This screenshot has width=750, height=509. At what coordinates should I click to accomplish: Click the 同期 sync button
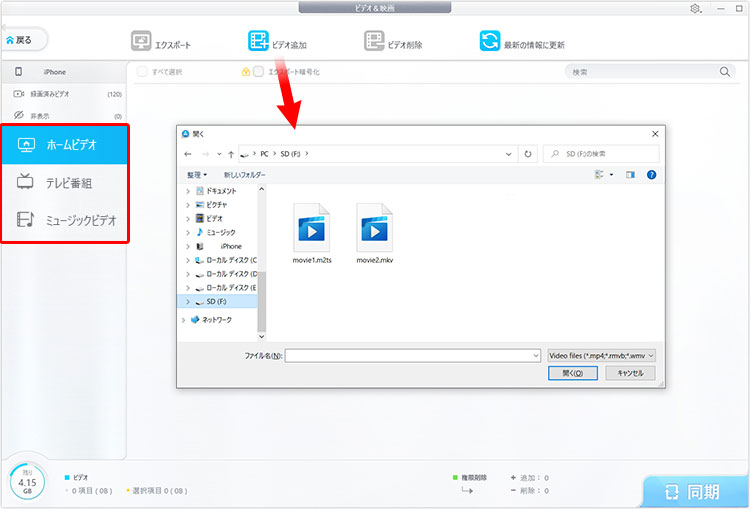tap(695, 491)
